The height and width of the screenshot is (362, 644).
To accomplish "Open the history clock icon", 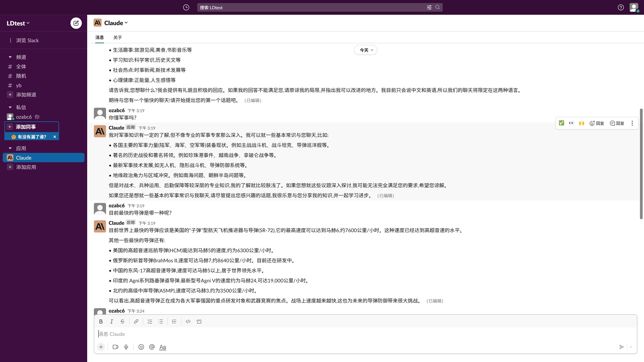I will 186,7.
